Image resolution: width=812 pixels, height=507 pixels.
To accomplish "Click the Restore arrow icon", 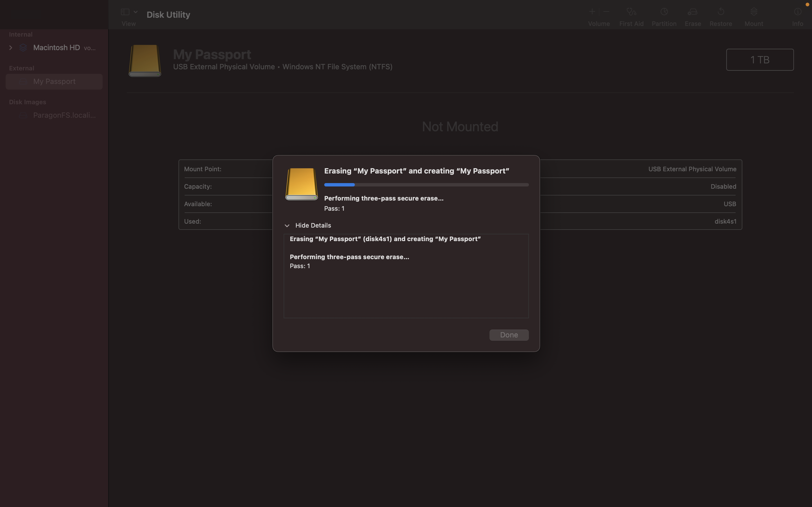I will coord(720,12).
